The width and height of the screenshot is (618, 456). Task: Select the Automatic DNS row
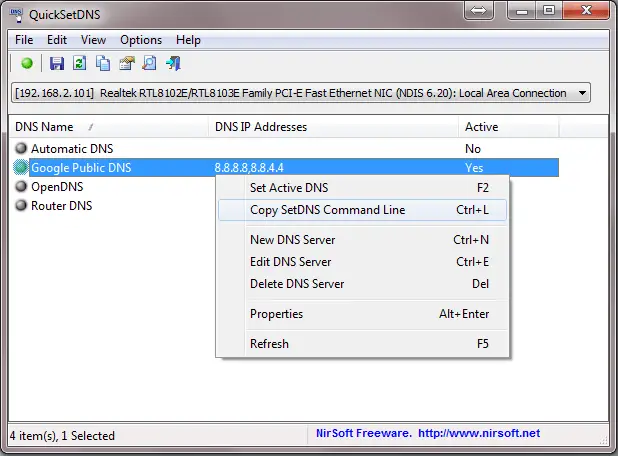tap(284, 149)
